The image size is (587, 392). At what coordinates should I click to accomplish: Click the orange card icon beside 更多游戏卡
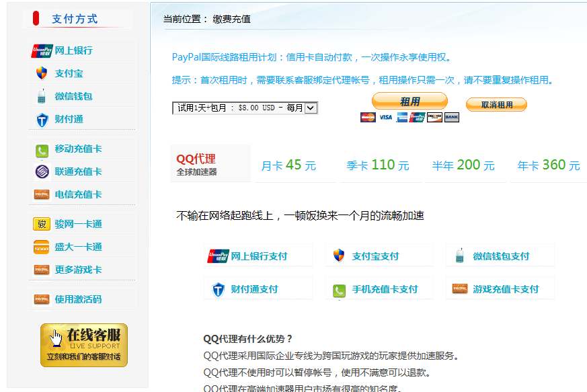(x=42, y=270)
